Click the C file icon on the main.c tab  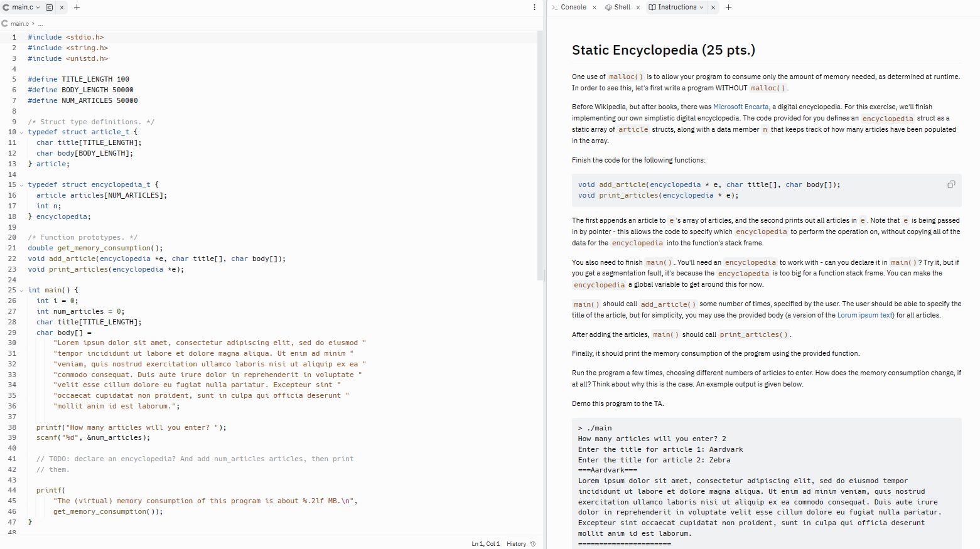[x=6, y=8]
